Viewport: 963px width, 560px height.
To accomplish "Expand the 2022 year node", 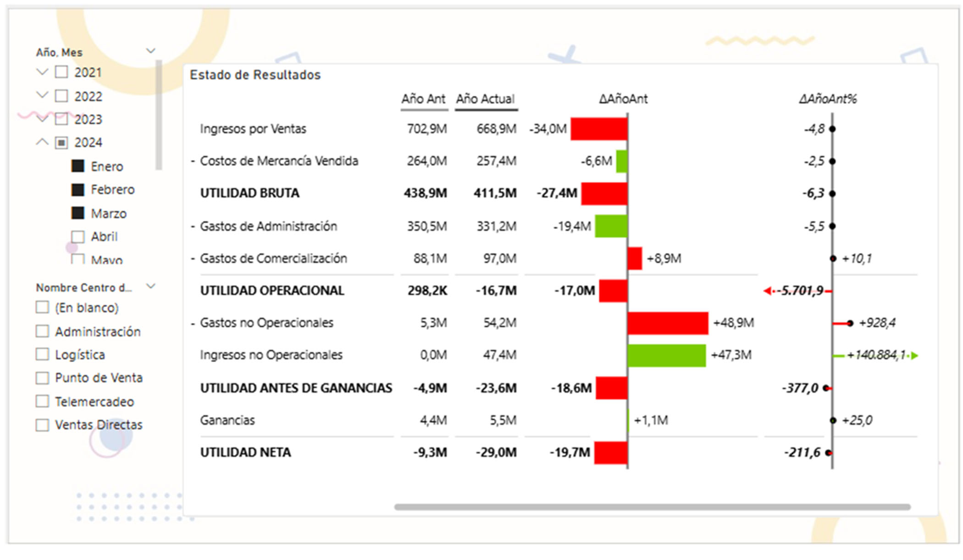I will 42,95.
